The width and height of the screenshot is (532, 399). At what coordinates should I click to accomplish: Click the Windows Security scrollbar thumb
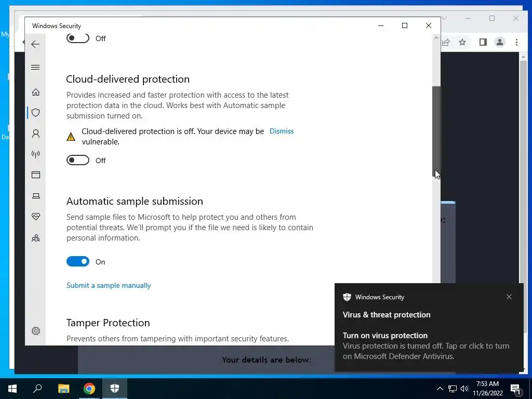pos(436,131)
